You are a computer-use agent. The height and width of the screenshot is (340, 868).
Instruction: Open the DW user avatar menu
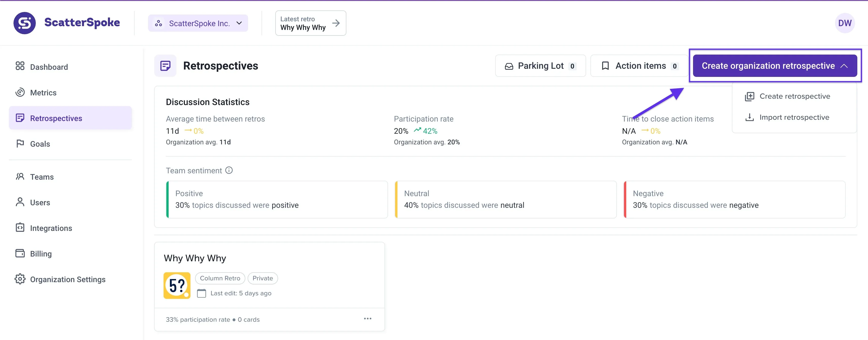tap(844, 23)
